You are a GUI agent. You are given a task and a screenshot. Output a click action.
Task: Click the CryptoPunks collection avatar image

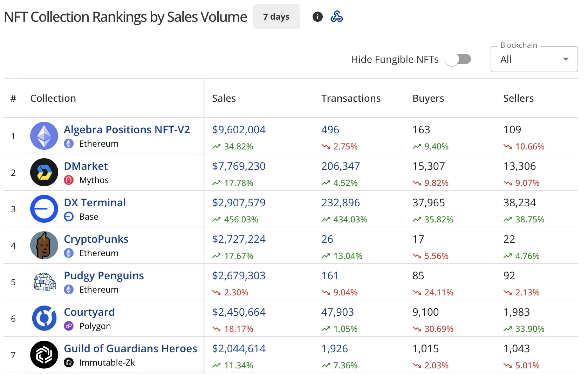pyautogui.click(x=44, y=245)
